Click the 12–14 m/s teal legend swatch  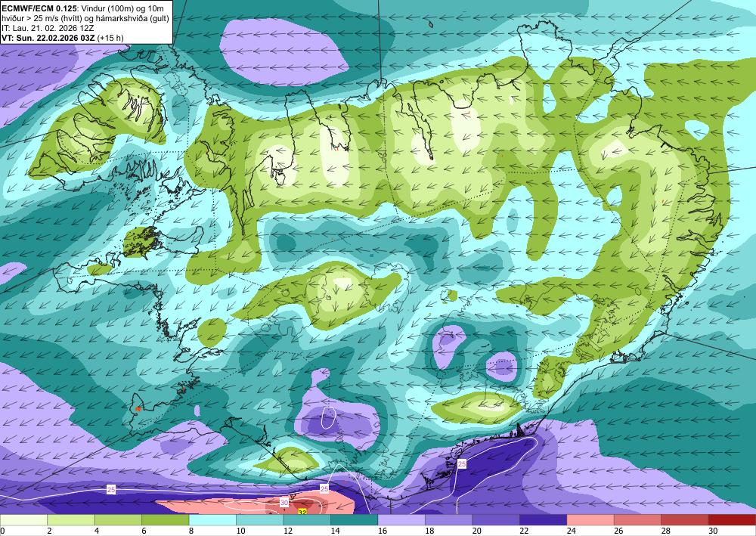click(x=307, y=519)
